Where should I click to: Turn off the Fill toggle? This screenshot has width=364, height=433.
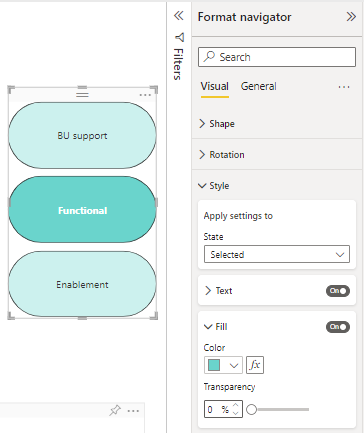[x=338, y=327]
